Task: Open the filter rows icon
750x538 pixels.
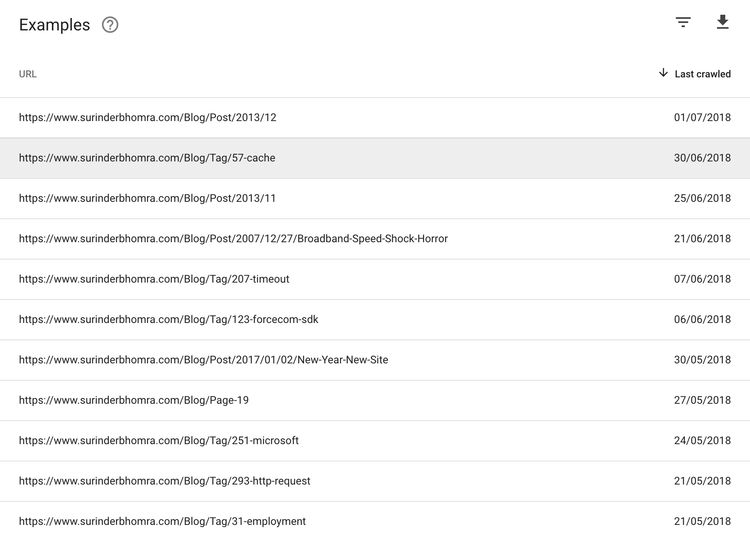Action: point(683,22)
